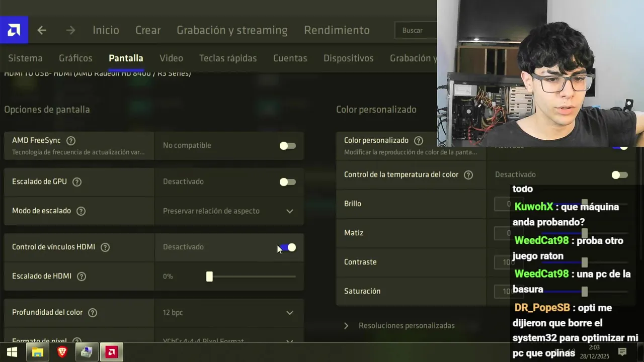Open help for Color personalizado

pyautogui.click(x=419, y=141)
